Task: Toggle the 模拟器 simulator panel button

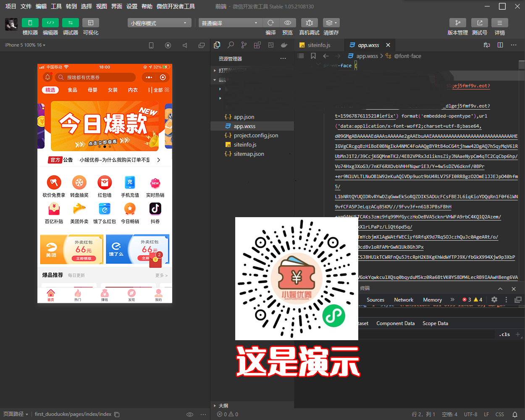Action: pos(30,23)
